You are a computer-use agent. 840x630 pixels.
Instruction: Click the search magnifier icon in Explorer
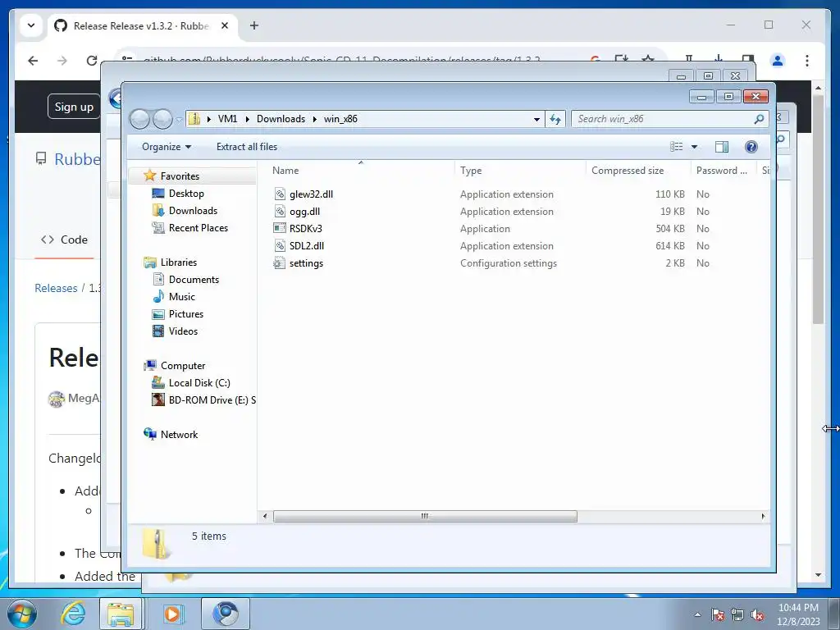click(759, 119)
